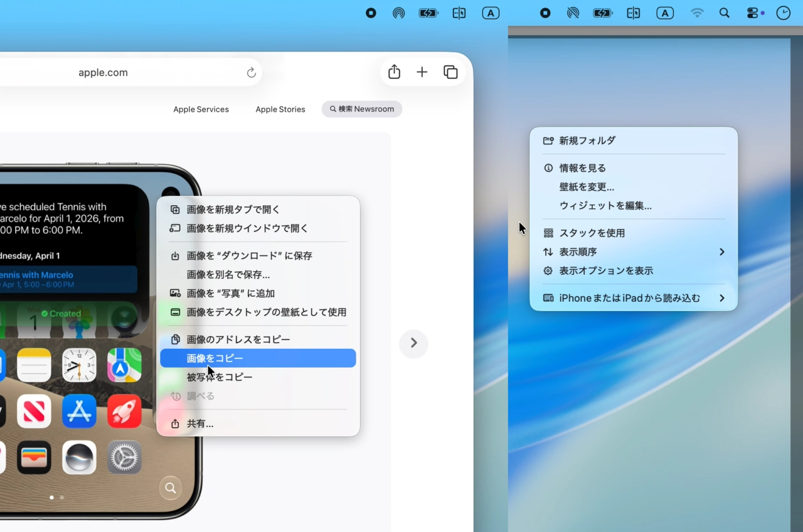Viewport: 803px width, 532px height.
Task: Tap Settings gear icon in iPhone image
Action: pyautogui.click(x=124, y=457)
